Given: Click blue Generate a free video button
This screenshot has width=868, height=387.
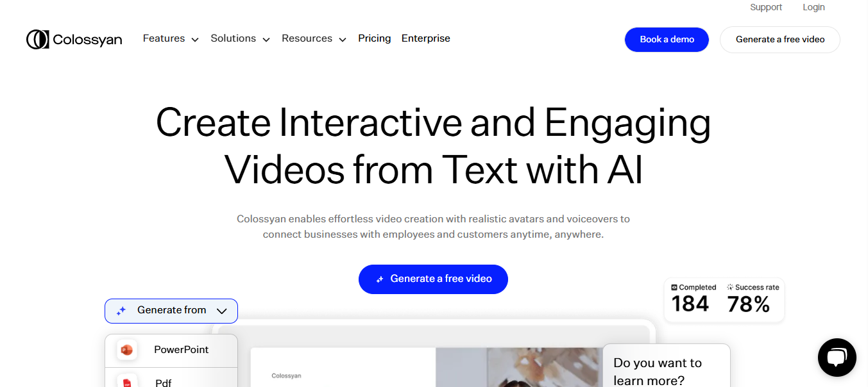Looking at the screenshot, I should pos(433,279).
